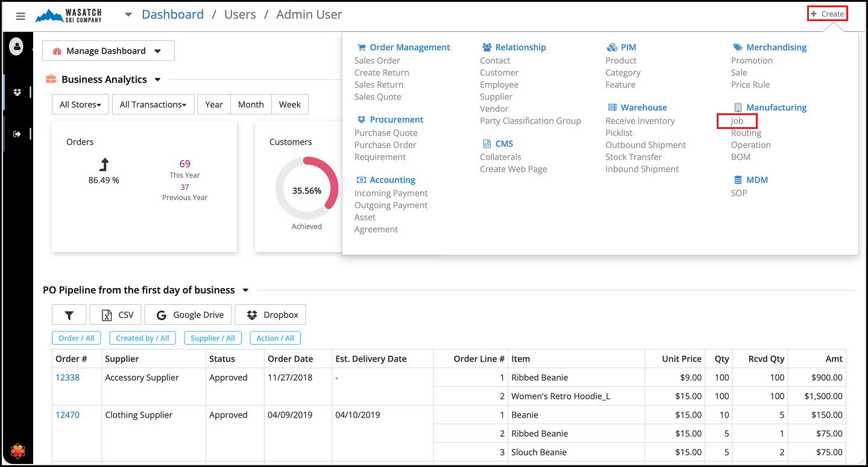Click the user profile avatar icon
Image resolution: width=868 pixels, height=467 pixels.
click(x=16, y=46)
